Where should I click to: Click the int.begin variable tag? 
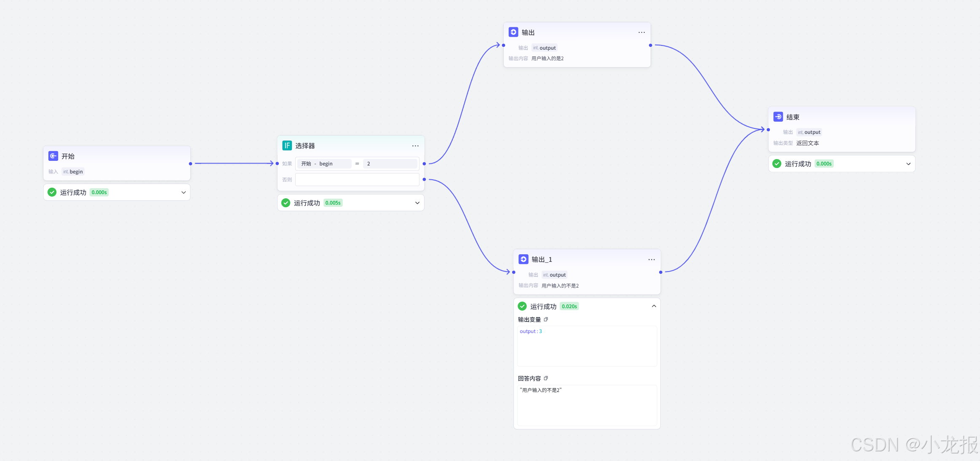pos(73,172)
